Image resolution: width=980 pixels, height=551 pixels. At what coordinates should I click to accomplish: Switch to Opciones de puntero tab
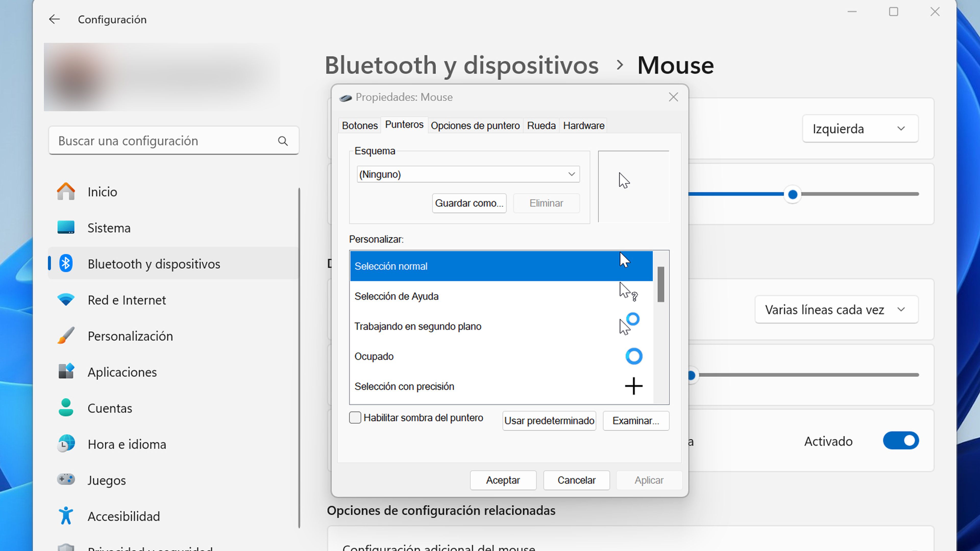[475, 126]
